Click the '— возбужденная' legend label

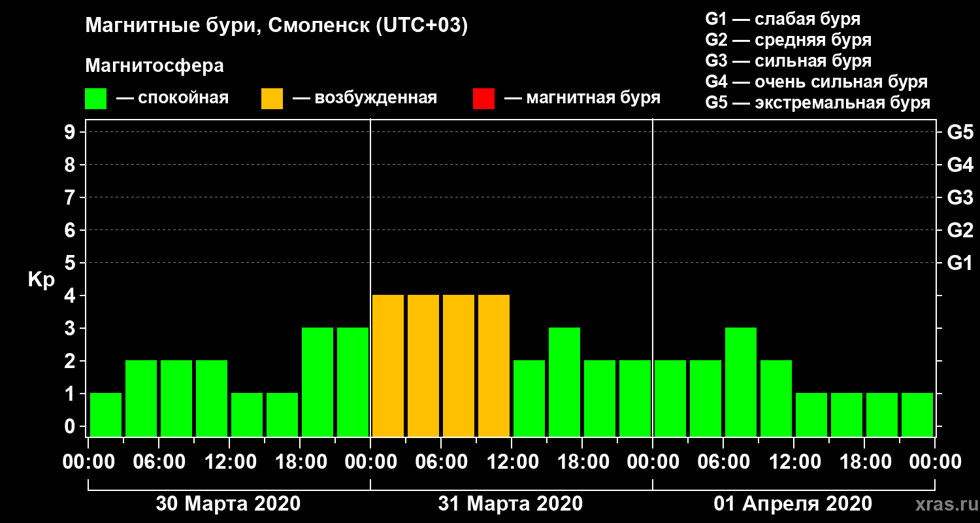click(365, 98)
